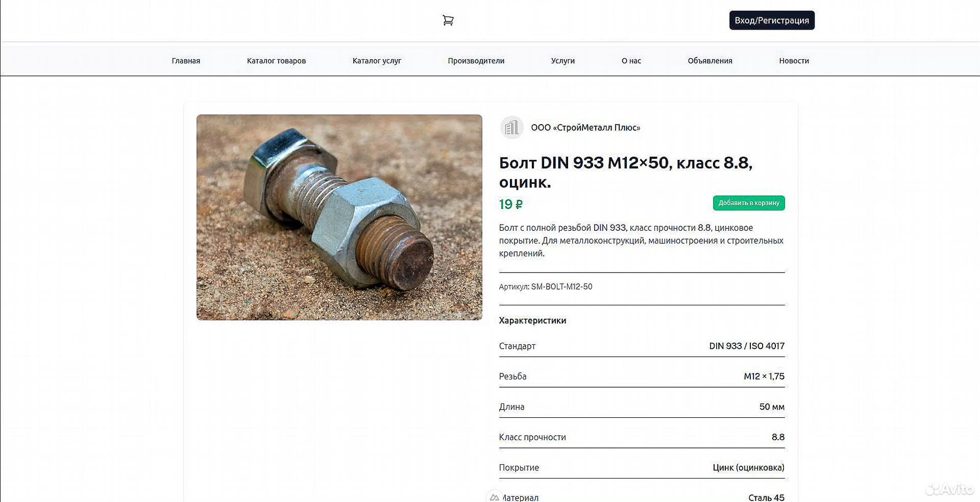Select Услуги in the navigation bar
Viewport: 980px width, 502px height.
tap(563, 61)
